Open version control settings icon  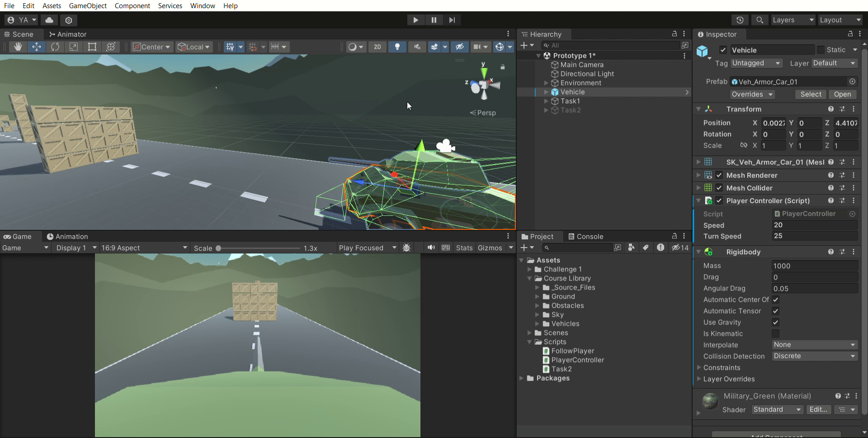tap(69, 20)
